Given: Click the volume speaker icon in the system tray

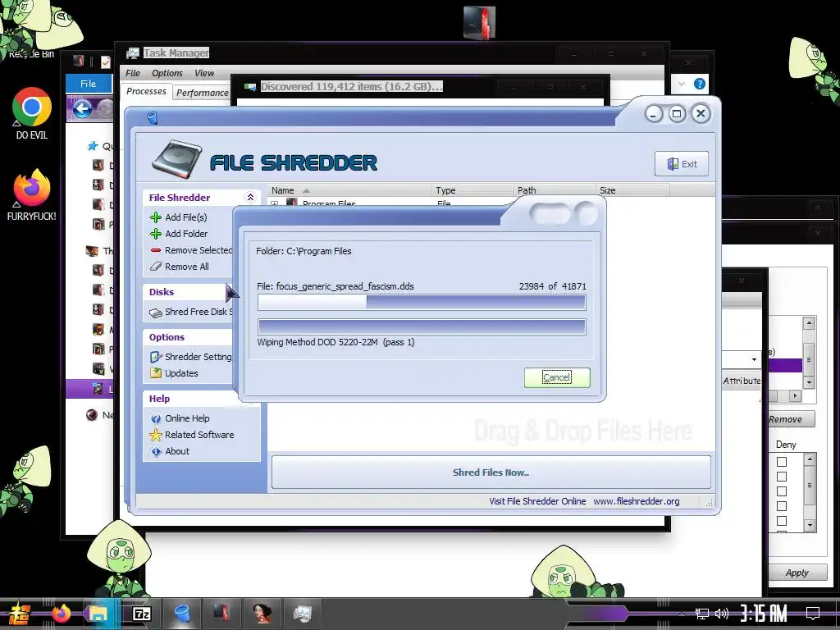Looking at the screenshot, I should [722, 614].
